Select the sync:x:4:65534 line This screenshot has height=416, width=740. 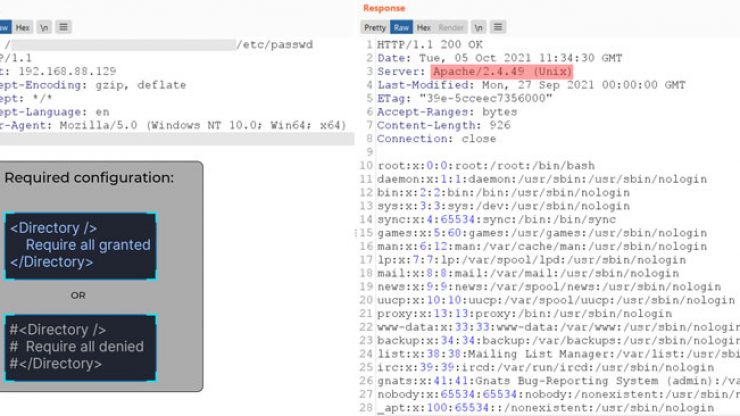coord(496,220)
